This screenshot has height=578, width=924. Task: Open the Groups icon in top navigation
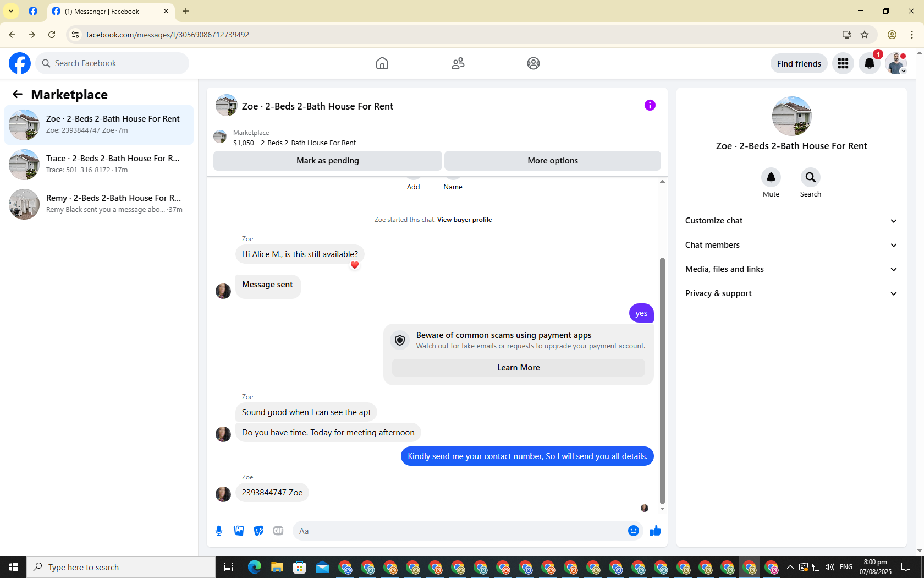(x=533, y=63)
